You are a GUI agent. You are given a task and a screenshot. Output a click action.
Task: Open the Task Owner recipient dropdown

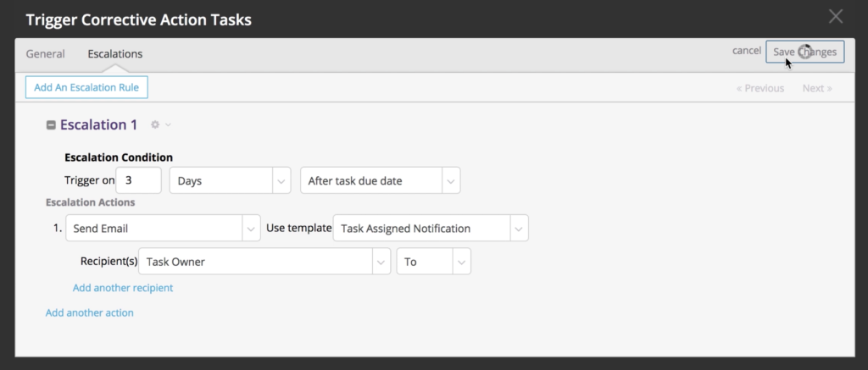coord(264,262)
